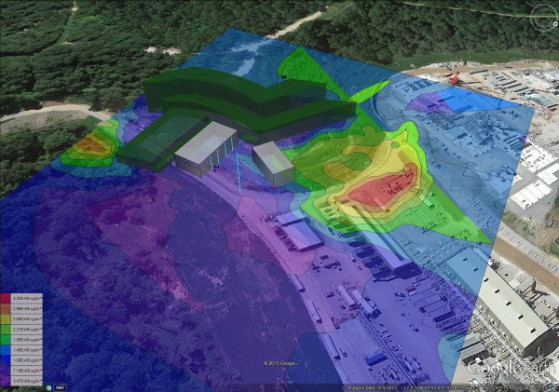
Task: Click the orange hotspot near the left road
Action: (89, 145)
